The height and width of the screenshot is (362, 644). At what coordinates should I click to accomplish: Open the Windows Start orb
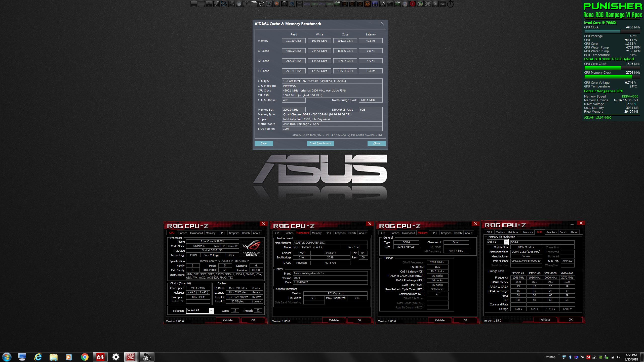7,357
